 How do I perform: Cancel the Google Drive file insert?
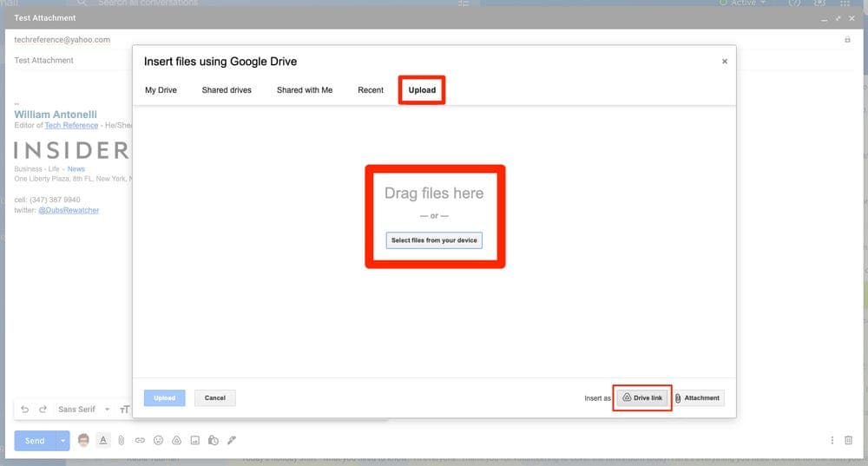(214, 398)
